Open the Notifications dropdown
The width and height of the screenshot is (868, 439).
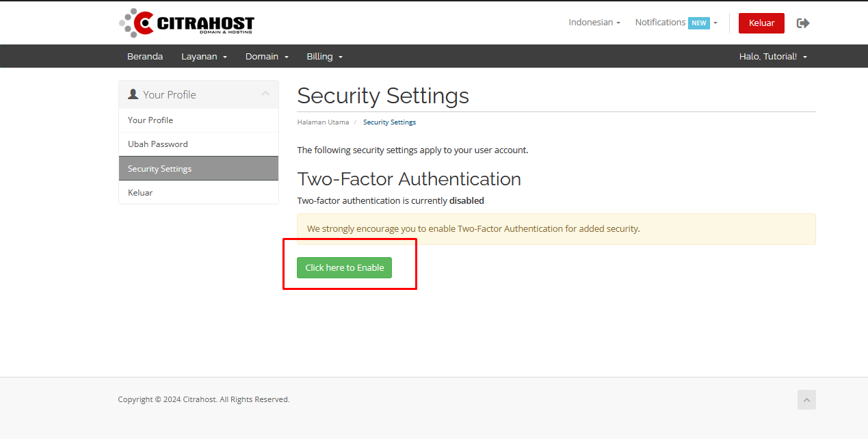click(x=660, y=23)
